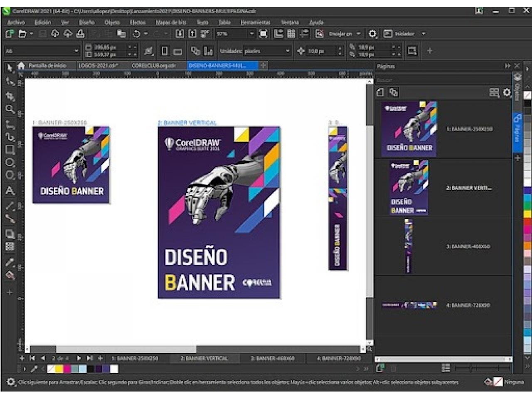The width and height of the screenshot is (532, 399).
Task: Click the next page arrow button
Action: [x=79, y=358]
